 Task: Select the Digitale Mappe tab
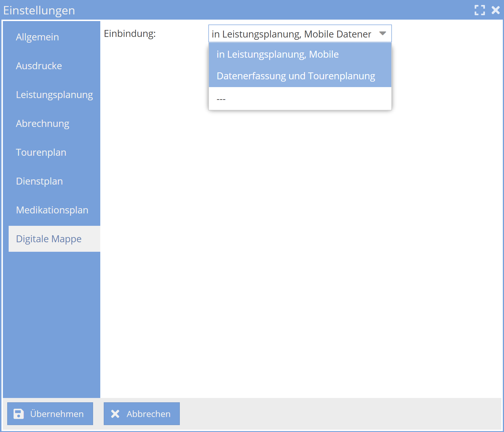click(x=49, y=239)
